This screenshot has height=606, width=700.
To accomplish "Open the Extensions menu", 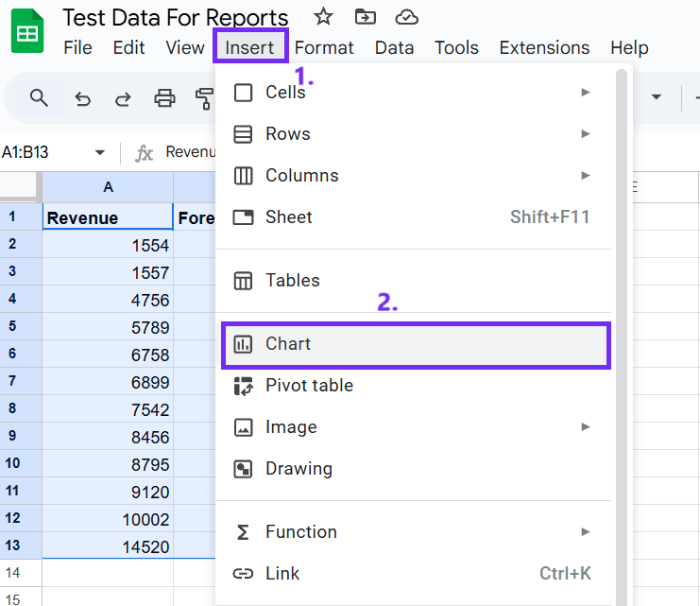I will [544, 47].
